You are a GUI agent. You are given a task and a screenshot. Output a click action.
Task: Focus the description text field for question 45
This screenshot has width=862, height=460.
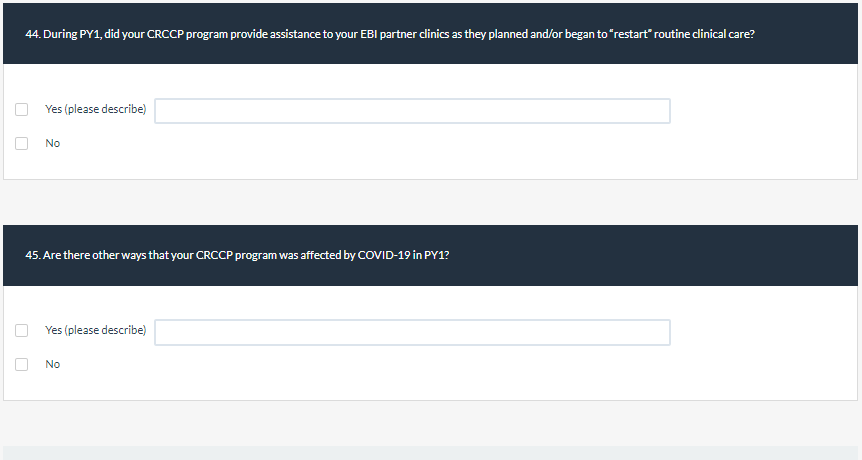412,332
